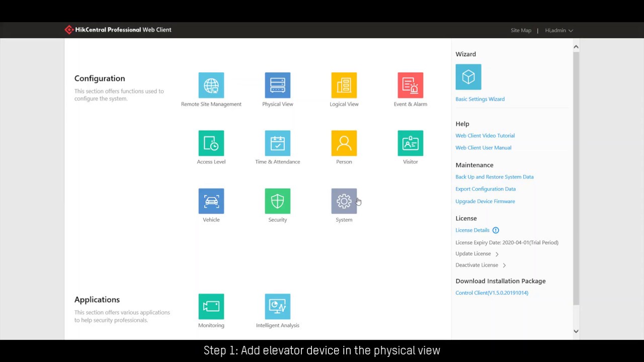Image resolution: width=644 pixels, height=362 pixels.
Task: Open the Site Map menu
Action: point(521,31)
